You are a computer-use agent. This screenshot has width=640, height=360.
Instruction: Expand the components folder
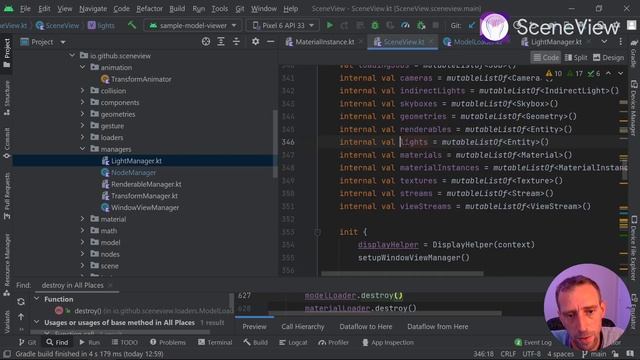[x=83, y=102]
